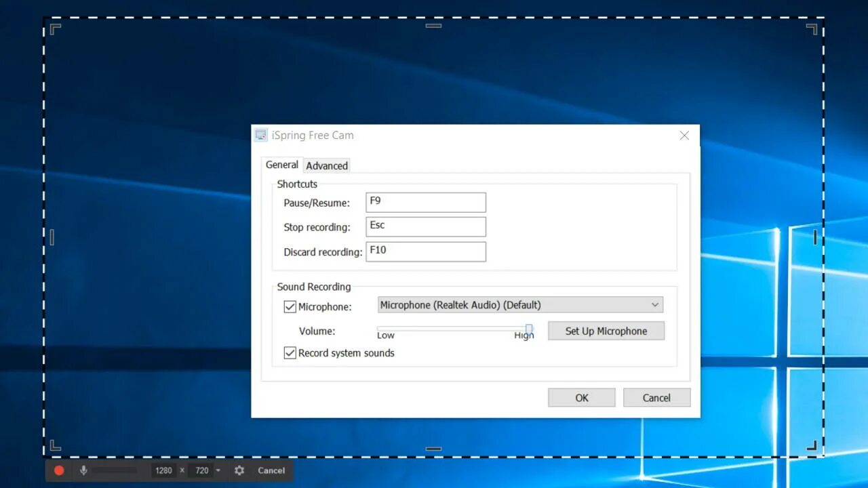
Task: Click the "Volume:" label
Action: [317, 331]
